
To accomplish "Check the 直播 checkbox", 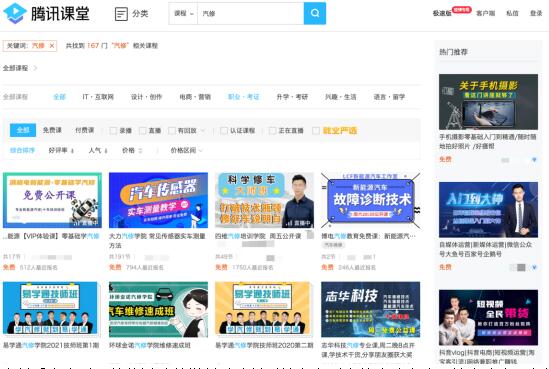I will tap(143, 131).
